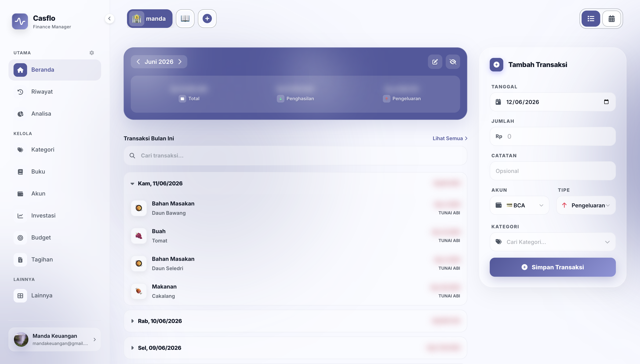The width and height of the screenshot is (640, 364).
Task: Open the open-book icon button
Action: [185, 19]
